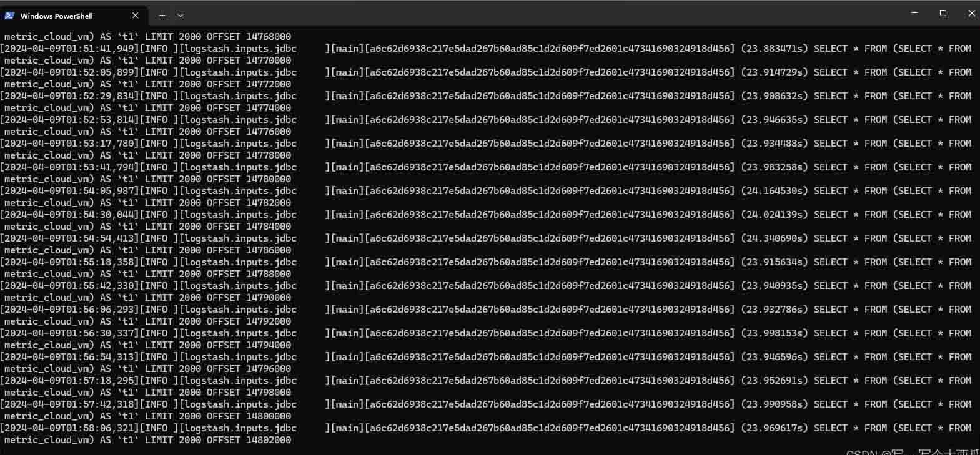Maximize the terminal window
Viewport: 980px width, 455px height.
[x=943, y=13]
